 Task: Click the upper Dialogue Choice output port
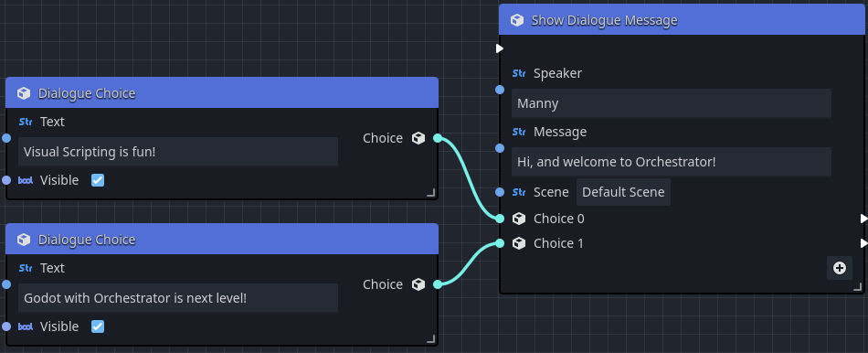[x=438, y=138]
